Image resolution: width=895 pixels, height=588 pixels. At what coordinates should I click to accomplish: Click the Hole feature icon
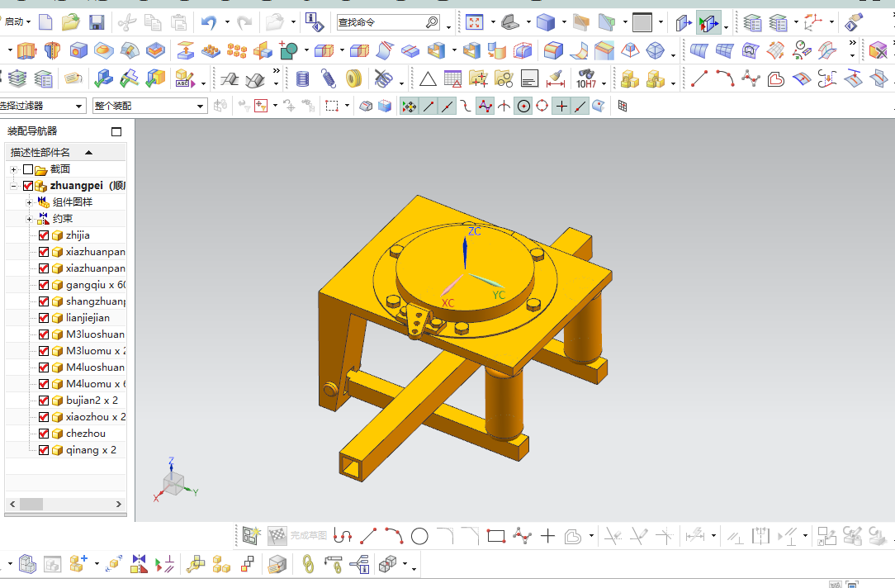pos(78,51)
